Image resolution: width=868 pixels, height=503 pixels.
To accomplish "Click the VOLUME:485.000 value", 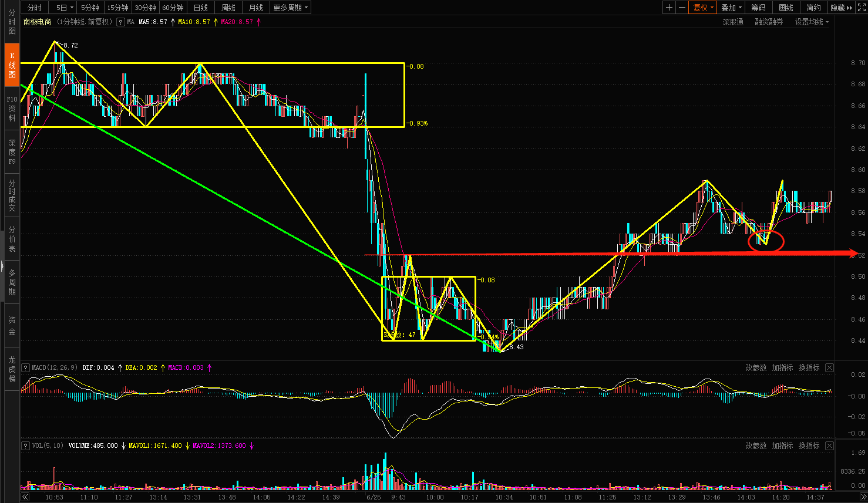I will 93,445.
